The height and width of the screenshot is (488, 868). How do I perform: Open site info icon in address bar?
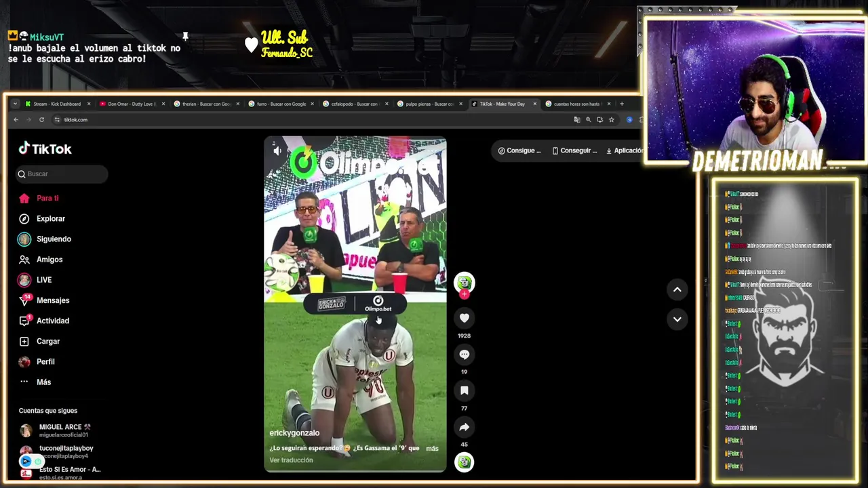(57, 119)
